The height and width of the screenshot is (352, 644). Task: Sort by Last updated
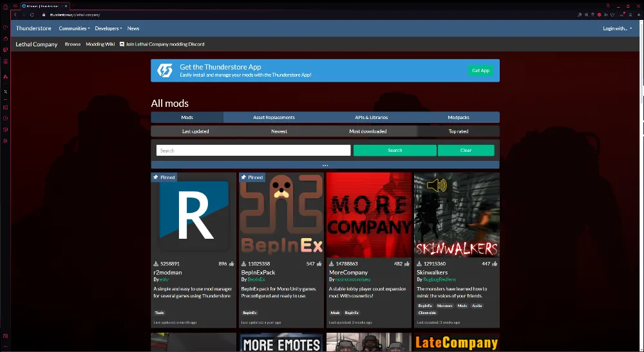click(196, 131)
